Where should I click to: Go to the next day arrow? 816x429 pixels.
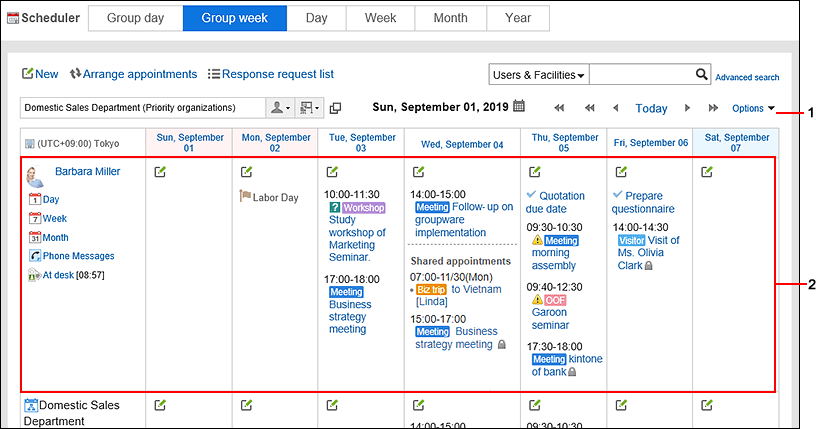tap(687, 108)
